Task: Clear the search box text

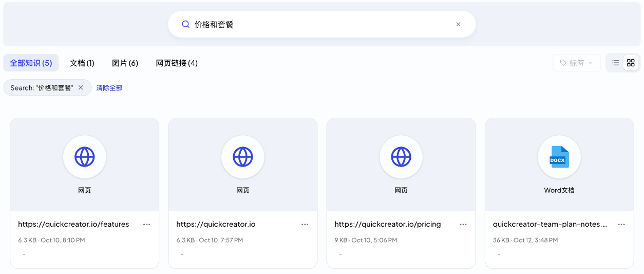Action: (x=458, y=24)
